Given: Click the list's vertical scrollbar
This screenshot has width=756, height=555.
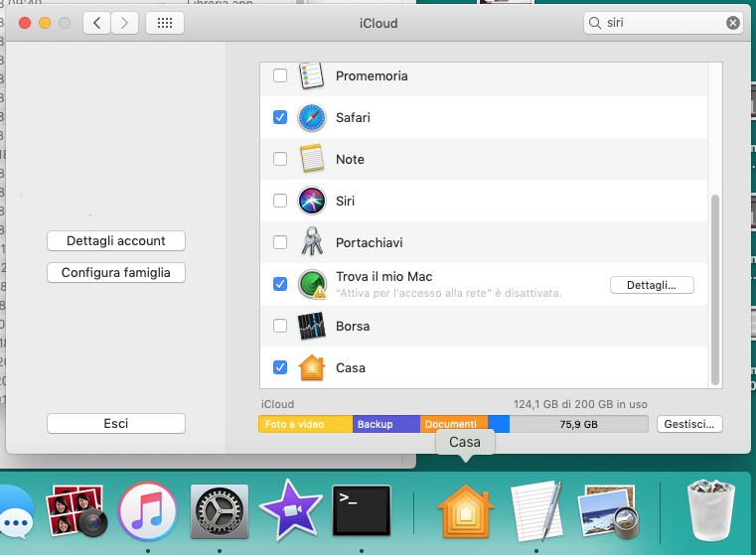Looking at the screenshot, I should (714, 288).
